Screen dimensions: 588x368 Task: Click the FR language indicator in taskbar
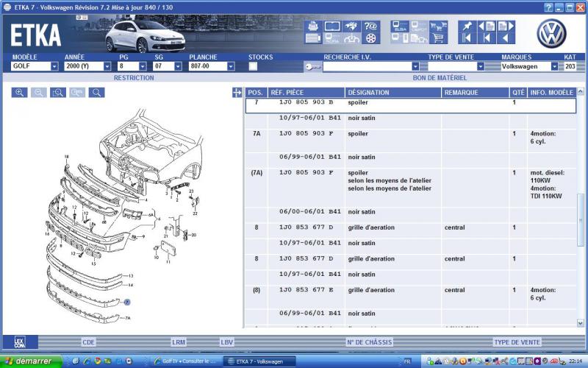tap(407, 361)
